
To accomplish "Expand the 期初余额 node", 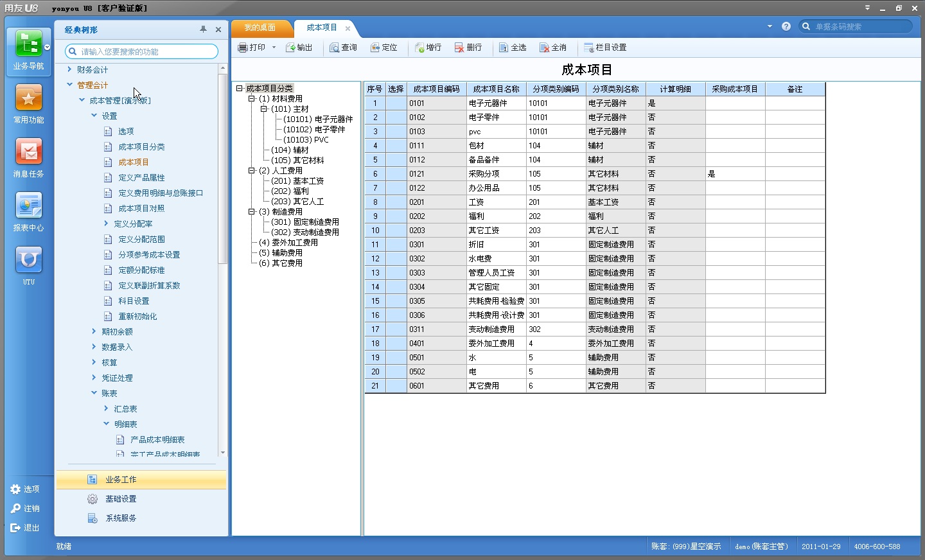I will pos(94,331).
